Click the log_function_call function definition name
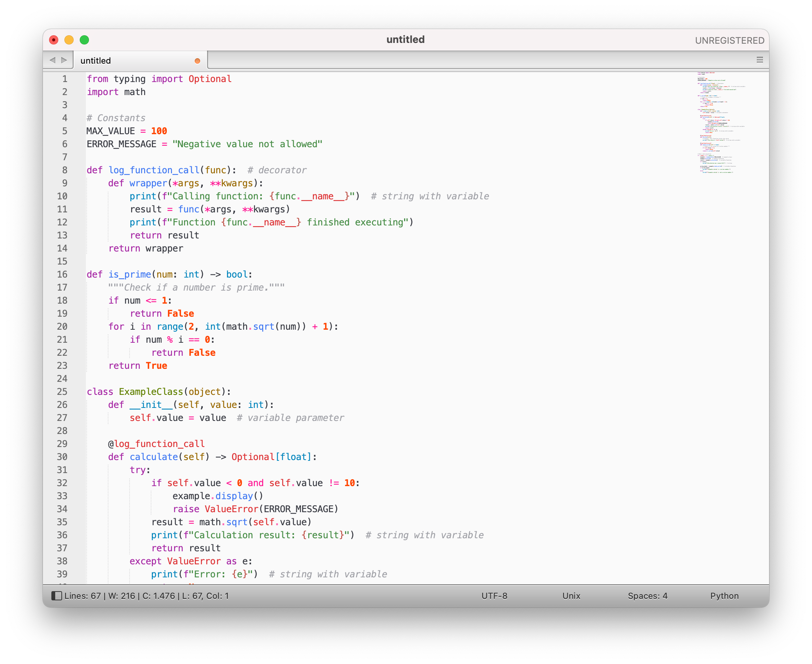The height and width of the screenshot is (664, 812). click(x=154, y=170)
